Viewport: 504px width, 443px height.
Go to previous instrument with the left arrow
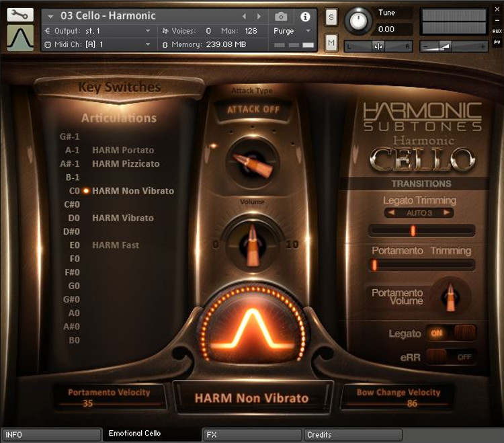point(244,16)
